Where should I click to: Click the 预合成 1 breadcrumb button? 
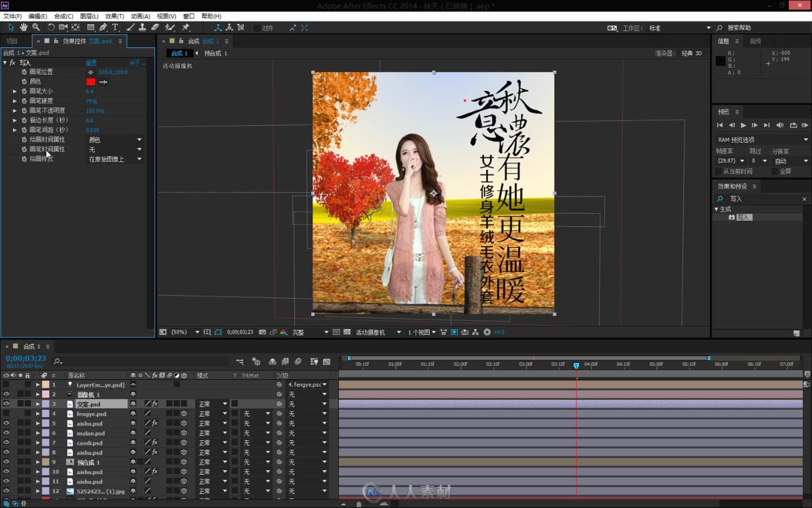(x=216, y=53)
